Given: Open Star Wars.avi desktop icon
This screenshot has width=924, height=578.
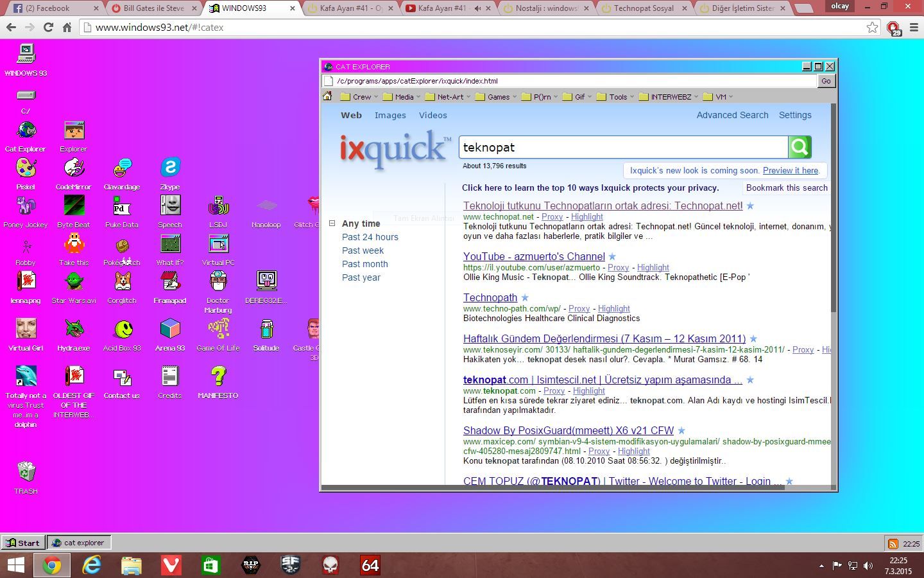Looking at the screenshot, I should click(x=74, y=288).
